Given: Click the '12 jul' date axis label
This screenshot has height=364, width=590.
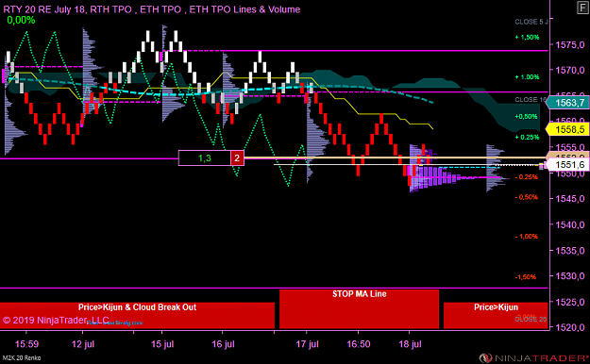Looking at the screenshot, I should (83, 344).
